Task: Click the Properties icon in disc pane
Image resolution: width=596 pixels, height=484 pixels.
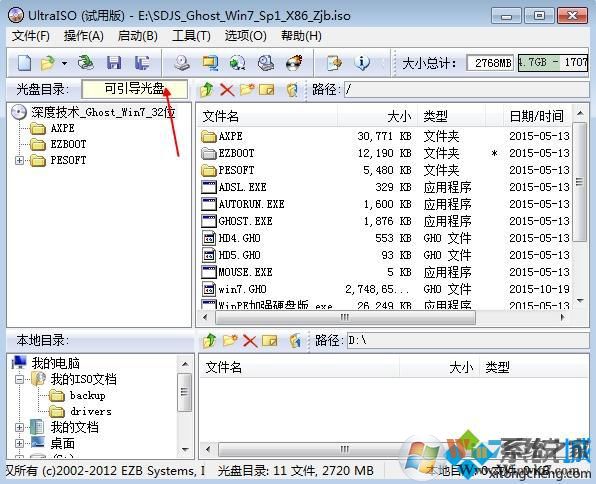Action: click(x=292, y=90)
